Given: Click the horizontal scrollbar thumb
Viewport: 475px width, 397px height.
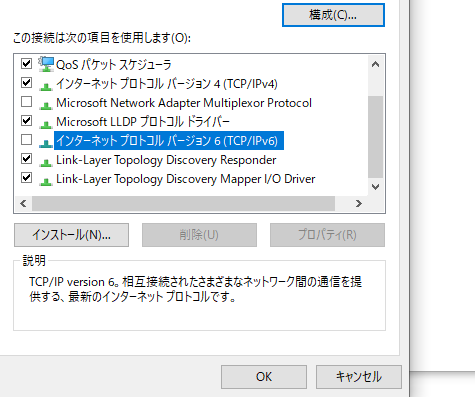Looking at the screenshot, I should [183, 203].
